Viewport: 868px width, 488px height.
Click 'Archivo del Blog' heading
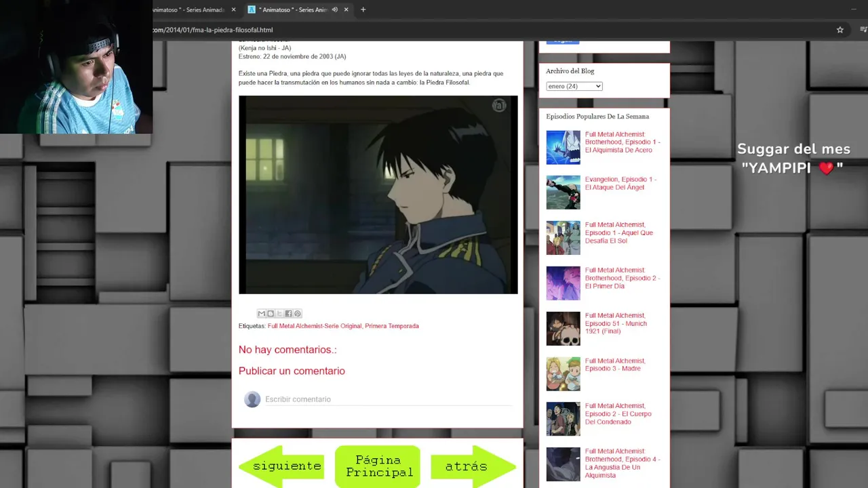tap(570, 71)
